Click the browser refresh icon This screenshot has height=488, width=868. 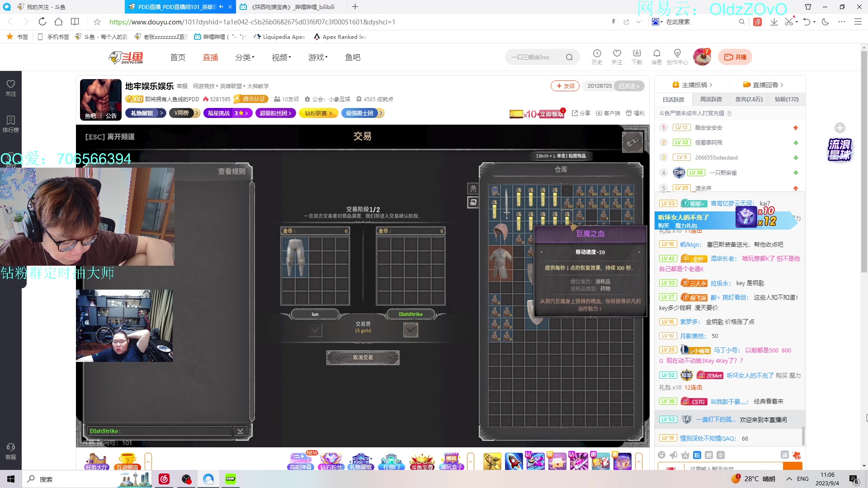42,22
